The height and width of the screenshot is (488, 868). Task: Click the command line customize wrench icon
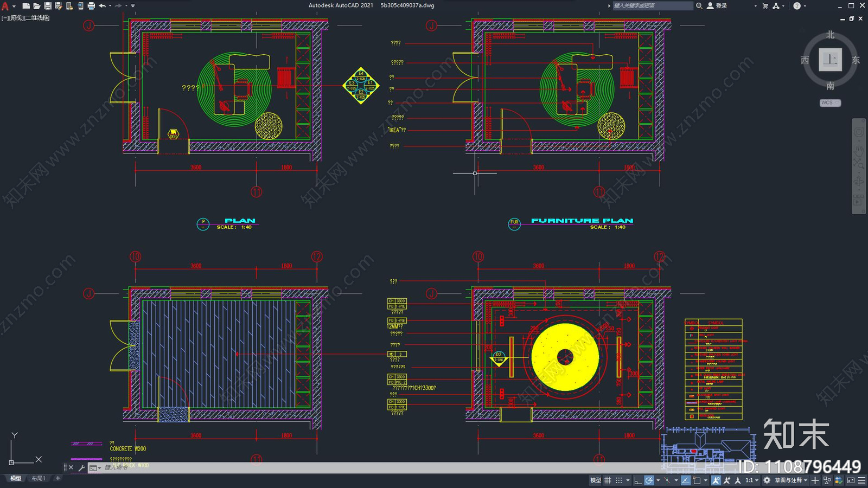coord(82,467)
